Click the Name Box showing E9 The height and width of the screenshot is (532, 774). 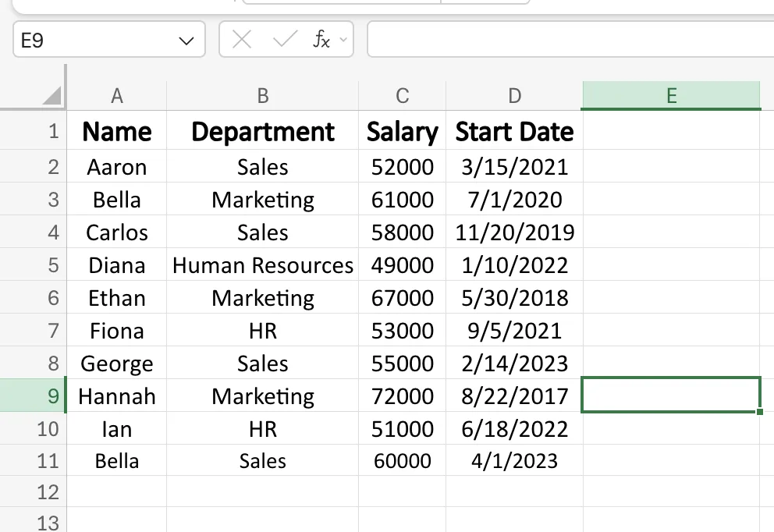click(x=109, y=40)
